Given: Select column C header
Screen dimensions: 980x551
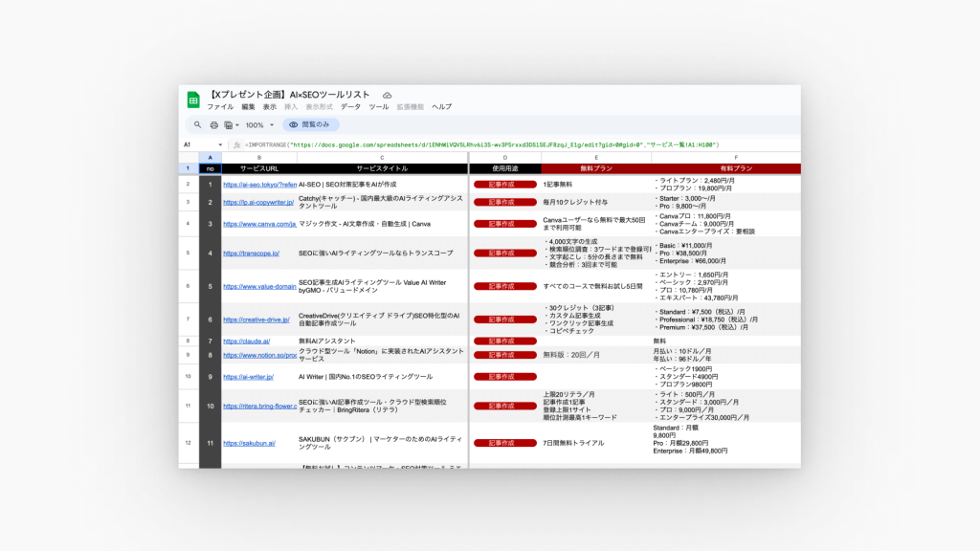Looking at the screenshot, I should [382, 157].
